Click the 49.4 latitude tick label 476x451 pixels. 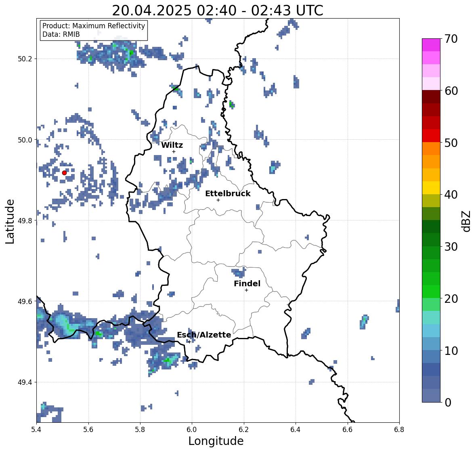tap(25, 382)
